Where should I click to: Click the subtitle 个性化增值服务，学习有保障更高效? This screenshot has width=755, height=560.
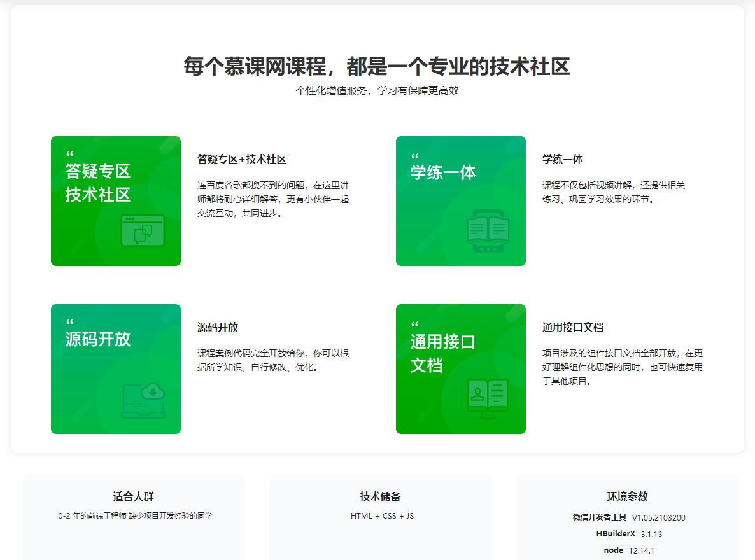click(x=377, y=91)
